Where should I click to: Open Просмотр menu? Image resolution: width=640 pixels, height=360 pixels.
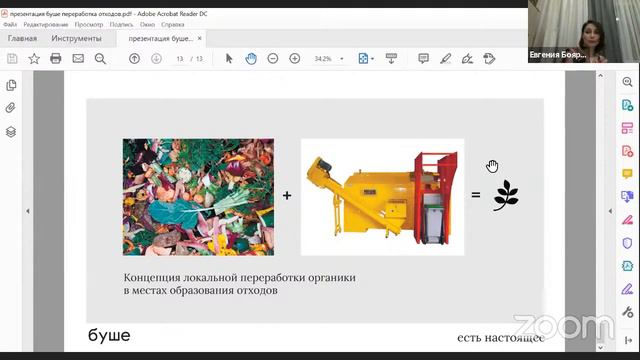[x=89, y=24]
